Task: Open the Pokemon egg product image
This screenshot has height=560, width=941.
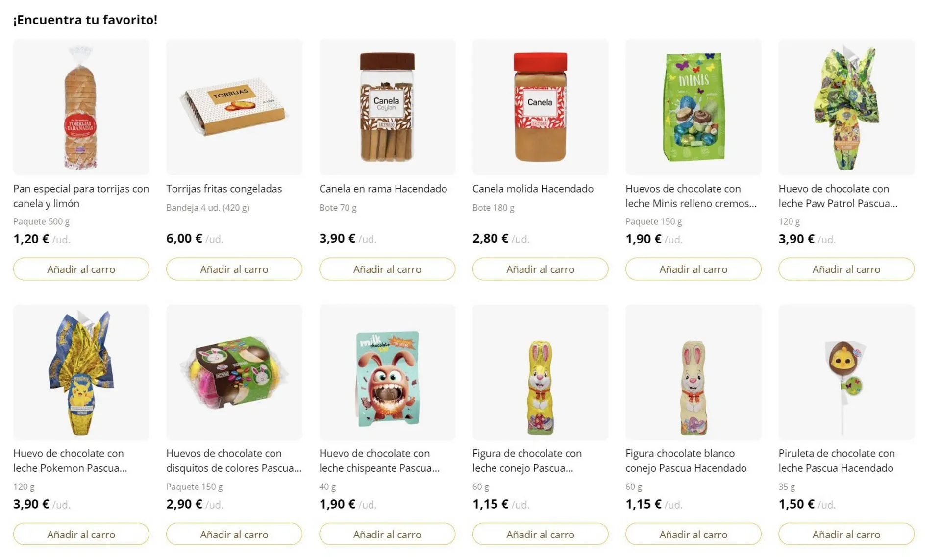Action: (81, 372)
